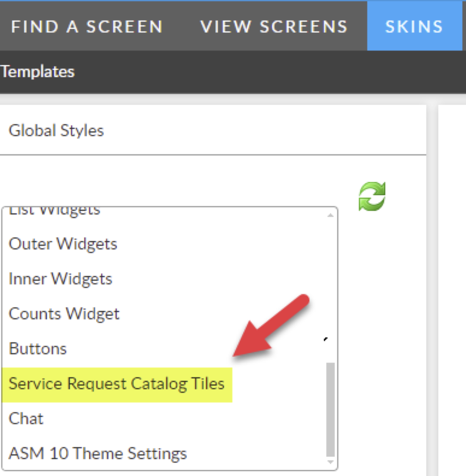The height and width of the screenshot is (476, 466).
Task: Choose Chat from the styles list
Action: [x=26, y=419]
